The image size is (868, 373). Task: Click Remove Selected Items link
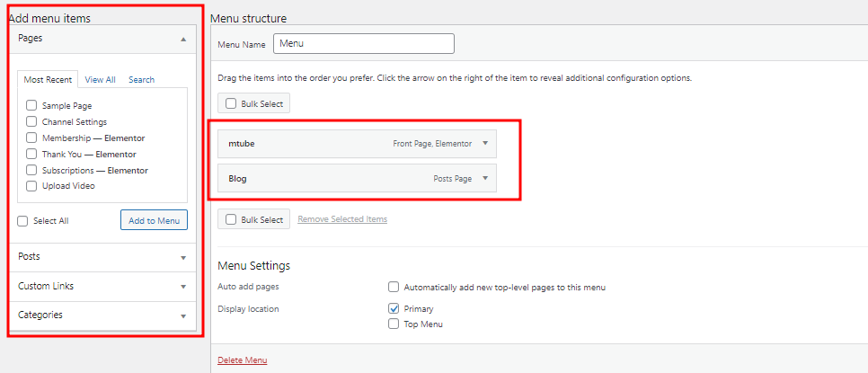[342, 219]
